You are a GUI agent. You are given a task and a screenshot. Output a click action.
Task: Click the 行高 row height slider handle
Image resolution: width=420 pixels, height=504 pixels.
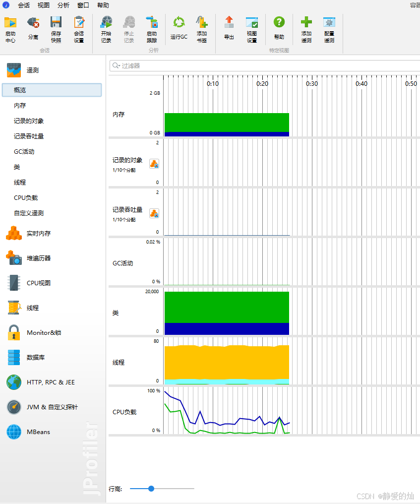click(x=151, y=489)
